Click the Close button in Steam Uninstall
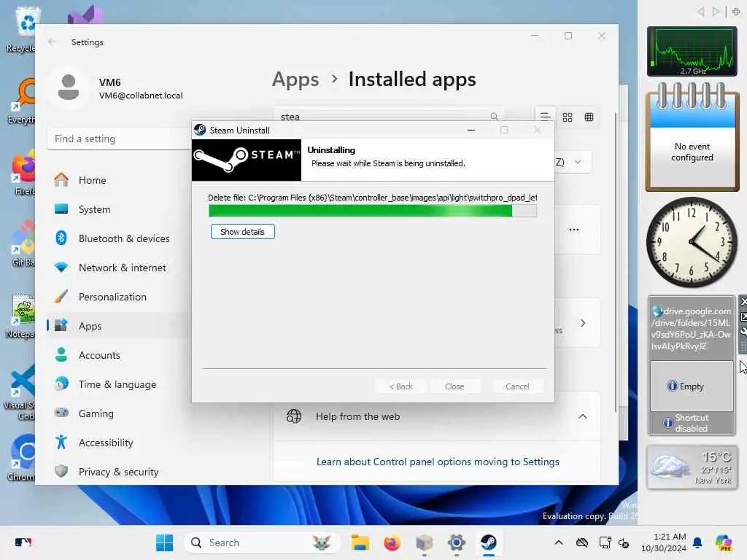 pyautogui.click(x=454, y=386)
